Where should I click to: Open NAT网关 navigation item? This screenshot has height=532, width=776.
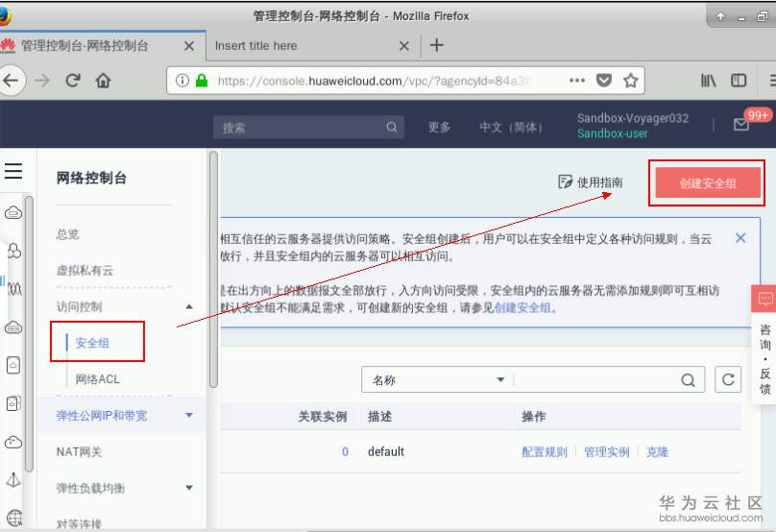[x=79, y=452]
